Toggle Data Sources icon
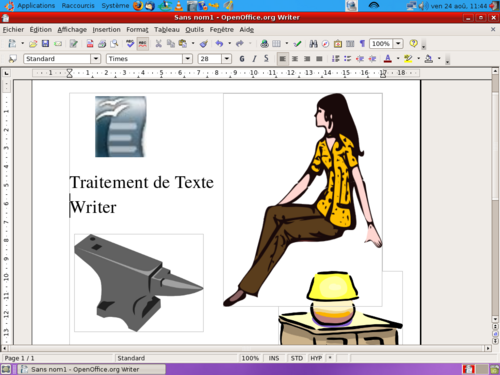Screen dimensions: 500x375 pyautogui.click(x=350, y=44)
